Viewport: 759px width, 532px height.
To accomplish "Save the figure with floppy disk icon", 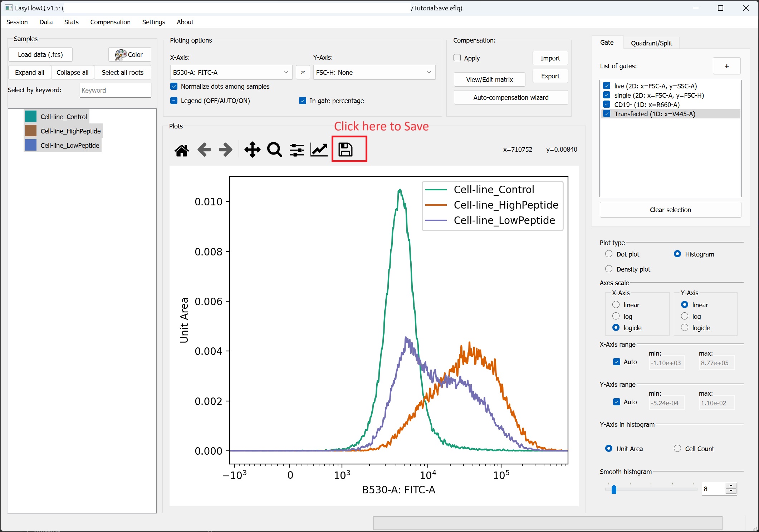I will [x=346, y=150].
